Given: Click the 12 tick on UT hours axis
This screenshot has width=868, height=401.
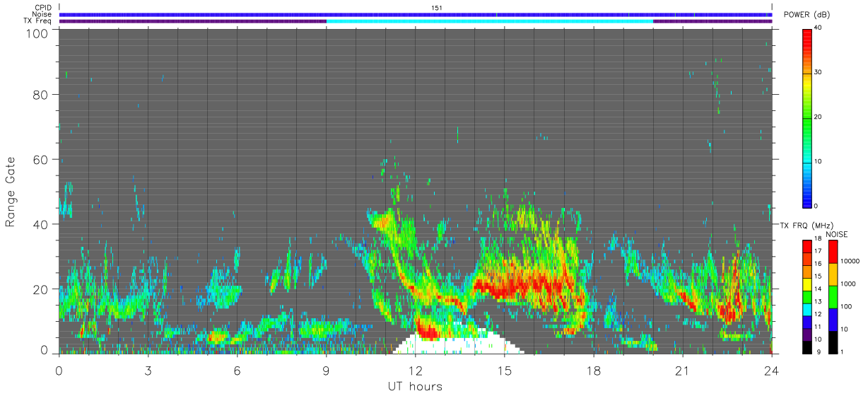Looking at the screenshot, I should click(x=415, y=370).
